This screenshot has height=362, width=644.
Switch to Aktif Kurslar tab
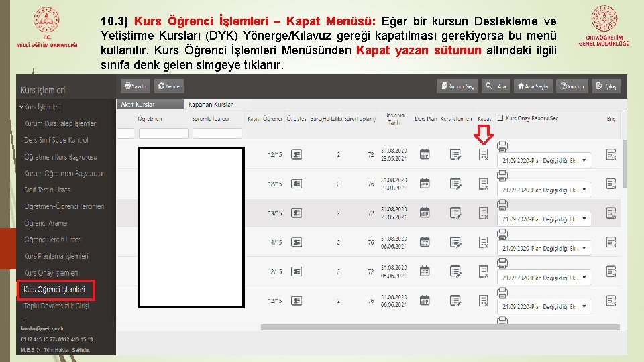[150, 105]
